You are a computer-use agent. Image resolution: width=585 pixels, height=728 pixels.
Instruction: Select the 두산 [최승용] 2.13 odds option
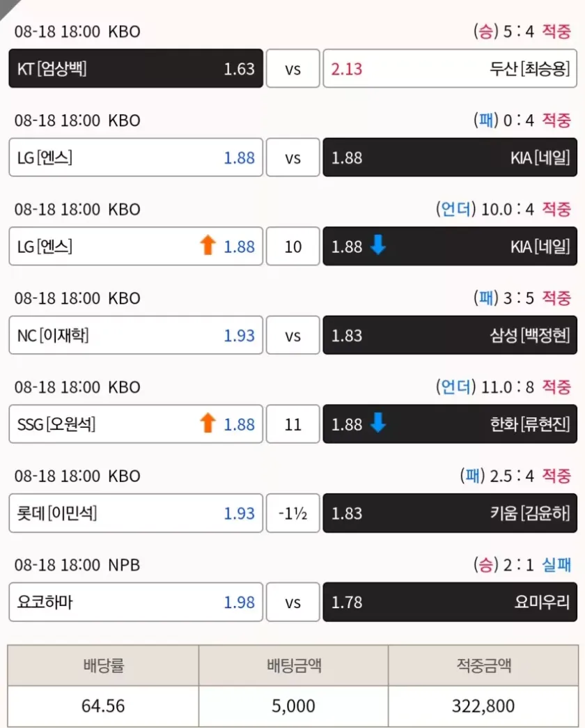[x=450, y=68]
